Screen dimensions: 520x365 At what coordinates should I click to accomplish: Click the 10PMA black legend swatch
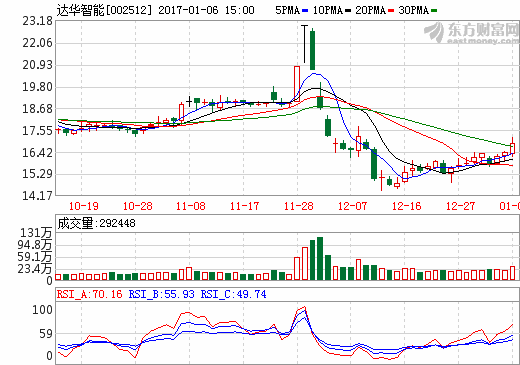(348, 11)
